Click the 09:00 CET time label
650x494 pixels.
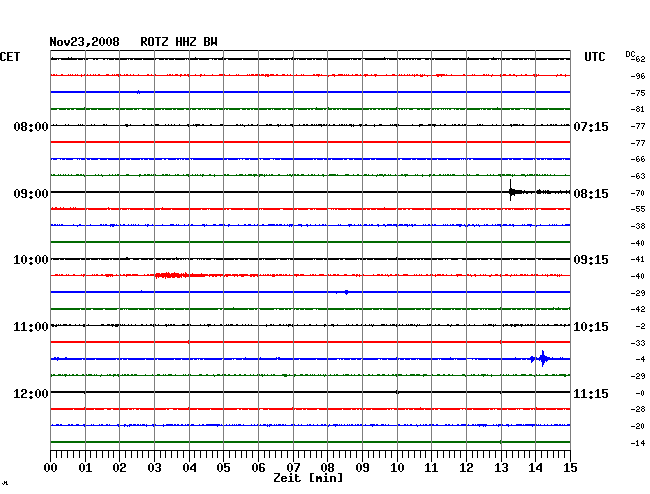[x=31, y=194]
